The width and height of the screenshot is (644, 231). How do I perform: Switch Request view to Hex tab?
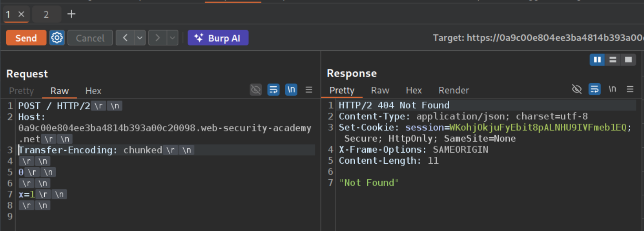(x=93, y=91)
